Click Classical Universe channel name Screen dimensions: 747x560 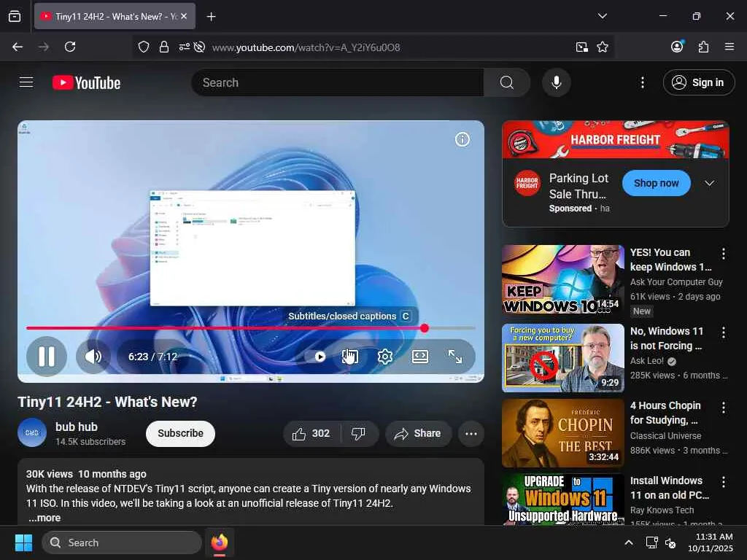665,436
